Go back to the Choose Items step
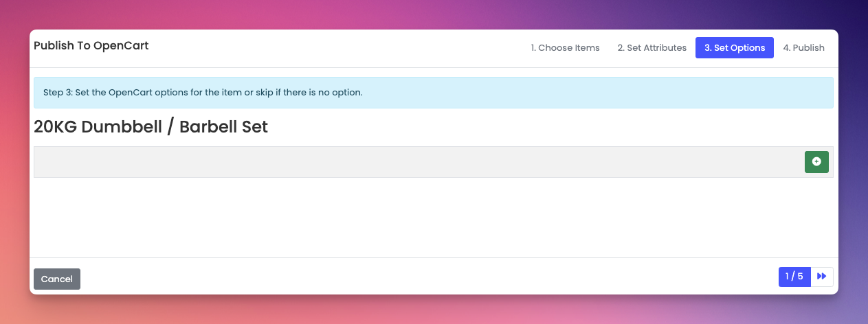Image resolution: width=868 pixels, height=324 pixels. 565,48
